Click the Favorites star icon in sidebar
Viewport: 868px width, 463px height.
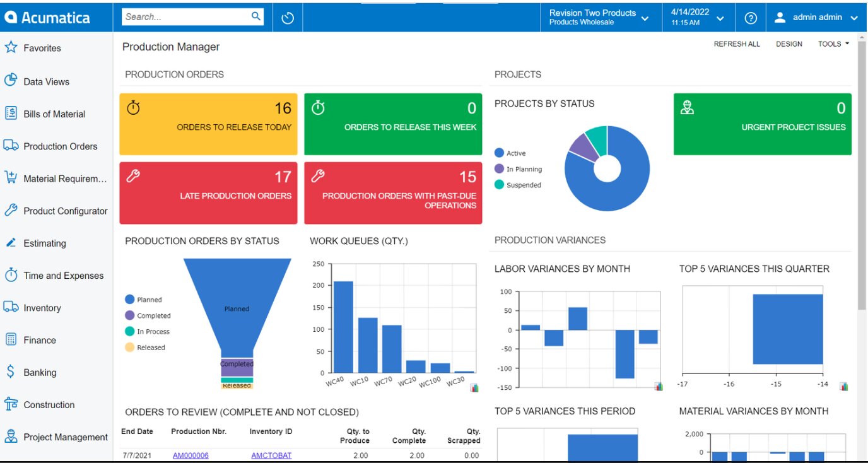(11, 48)
